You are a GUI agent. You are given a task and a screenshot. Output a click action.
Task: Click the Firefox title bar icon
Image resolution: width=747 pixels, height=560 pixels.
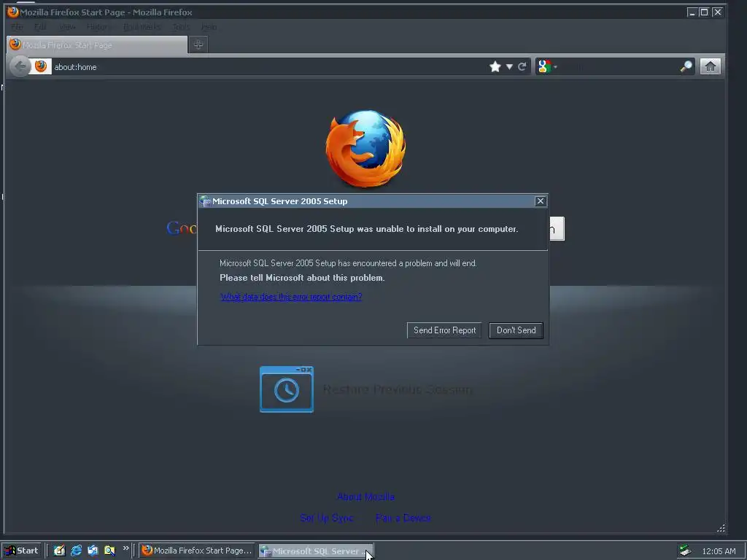(x=13, y=12)
